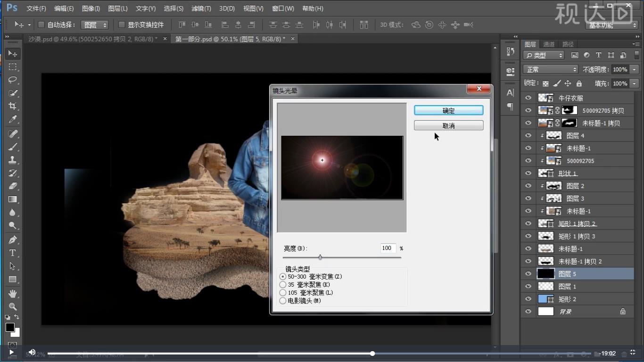Screen dimensions: 644x362
Task: Click the 取消 button in lens flare dialog
Action: tap(448, 125)
